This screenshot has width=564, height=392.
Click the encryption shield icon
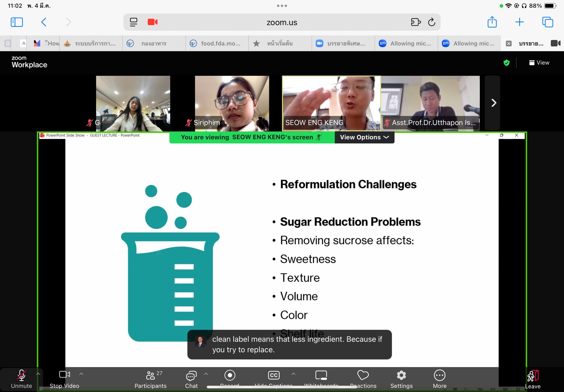(506, 63)
